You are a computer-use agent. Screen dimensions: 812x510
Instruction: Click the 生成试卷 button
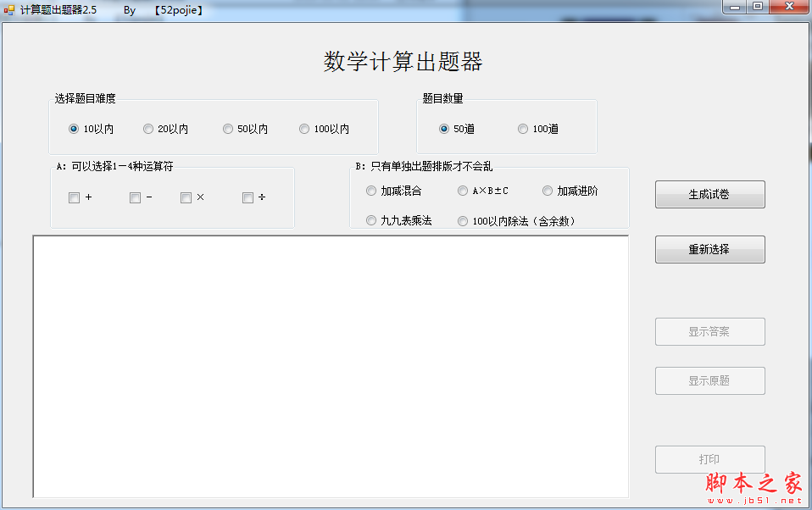click(709, 195)
